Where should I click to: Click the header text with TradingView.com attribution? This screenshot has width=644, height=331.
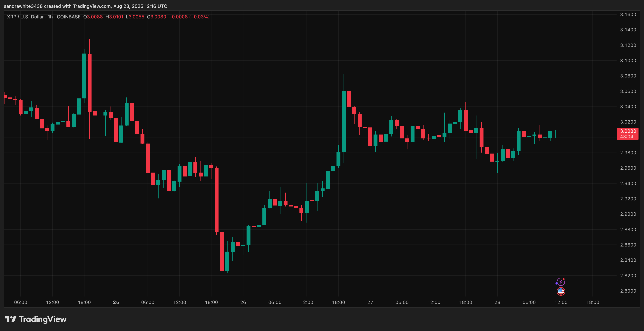point(85,6)
